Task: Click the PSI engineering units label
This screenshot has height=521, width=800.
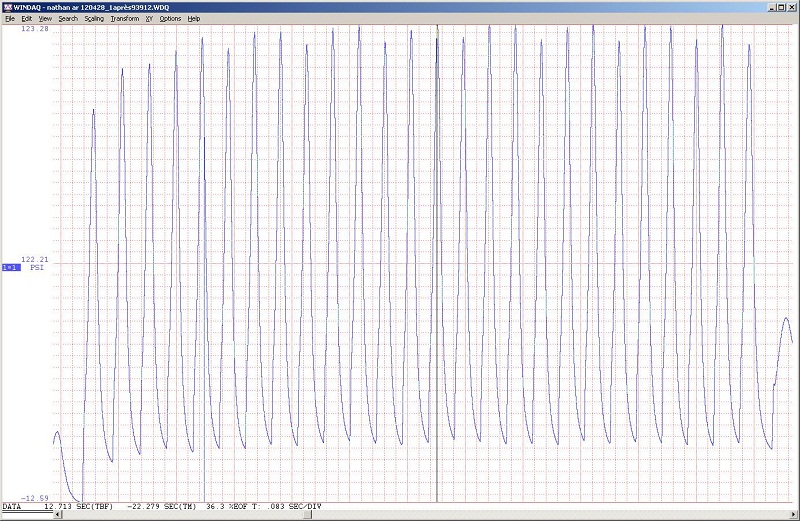Action: click(x=37, y=268)
